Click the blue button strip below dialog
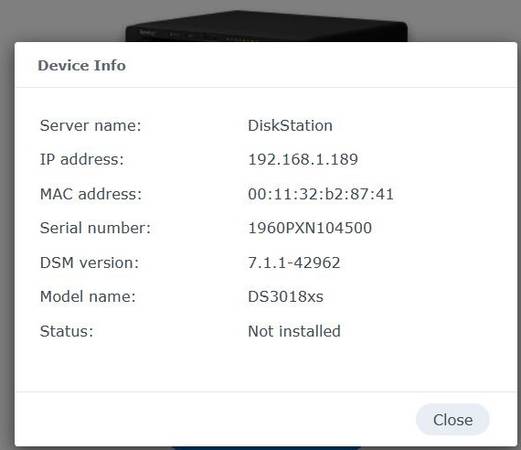The width and height of the screenshot is (521, 450). [266, 448]
